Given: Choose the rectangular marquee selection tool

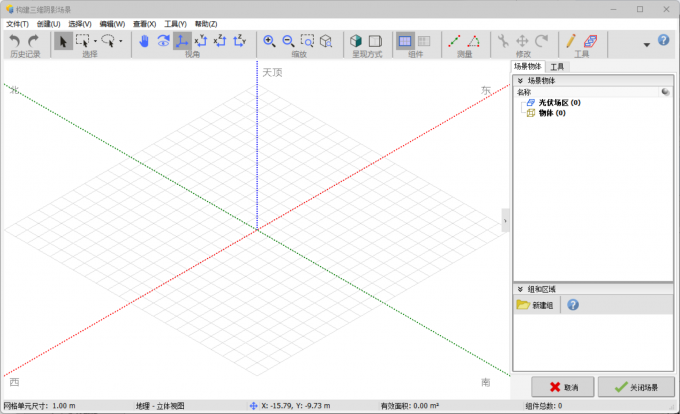Looking at the screenshot, I should pos(82,41).
